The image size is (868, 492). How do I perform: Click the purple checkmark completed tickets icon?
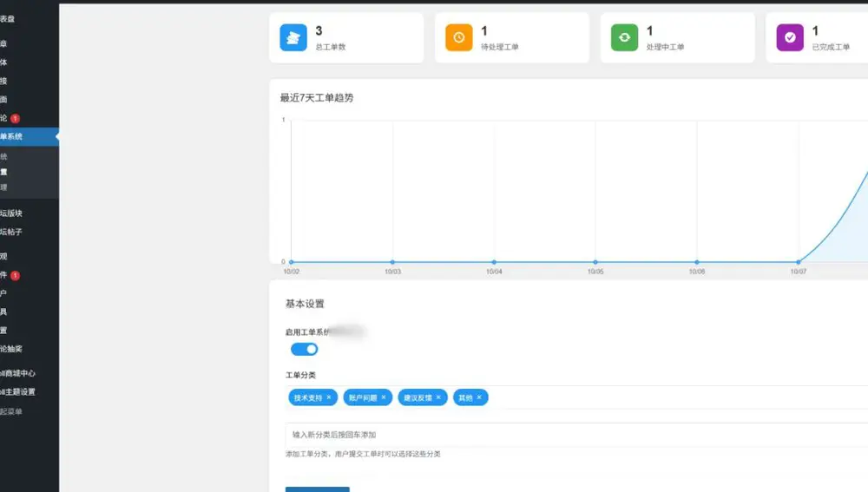(790, 37)
